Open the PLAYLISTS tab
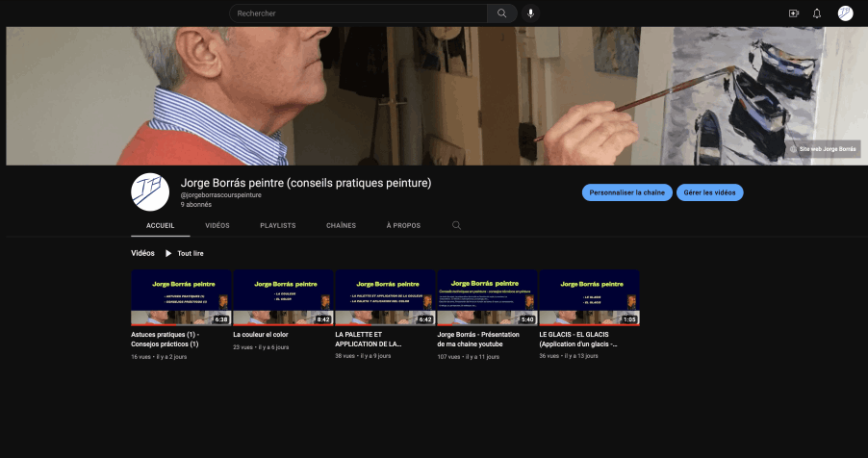The image size is (868, 458). point(277,225)
